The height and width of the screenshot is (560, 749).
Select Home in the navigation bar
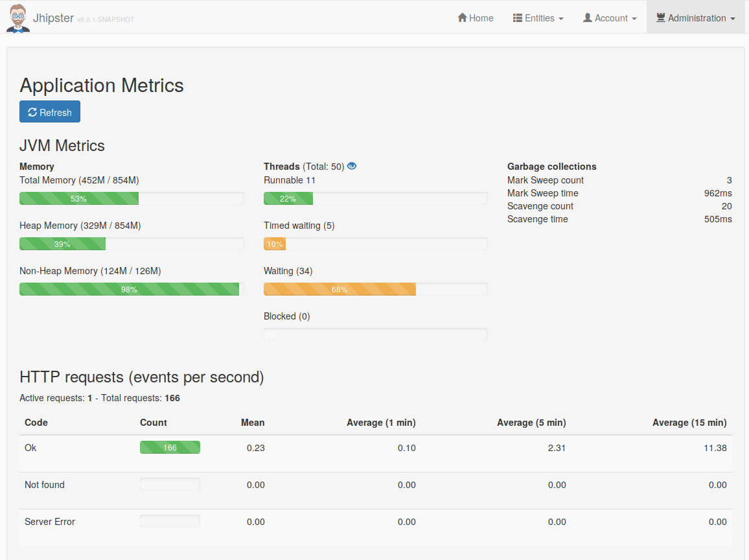coord(475,17)
